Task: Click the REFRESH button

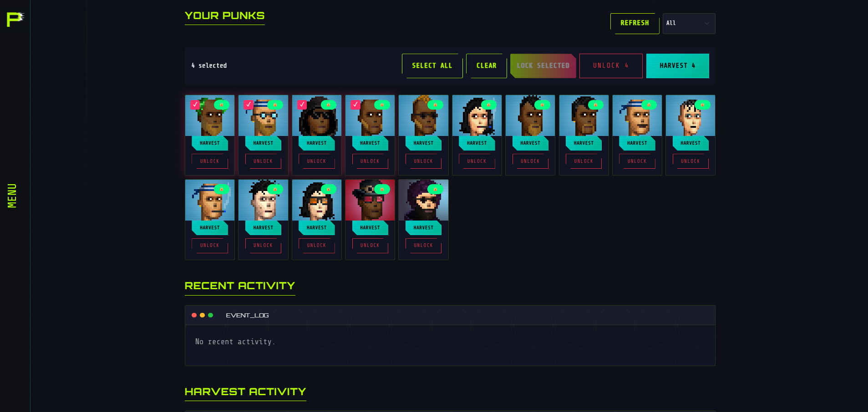Action: point(635,23)
